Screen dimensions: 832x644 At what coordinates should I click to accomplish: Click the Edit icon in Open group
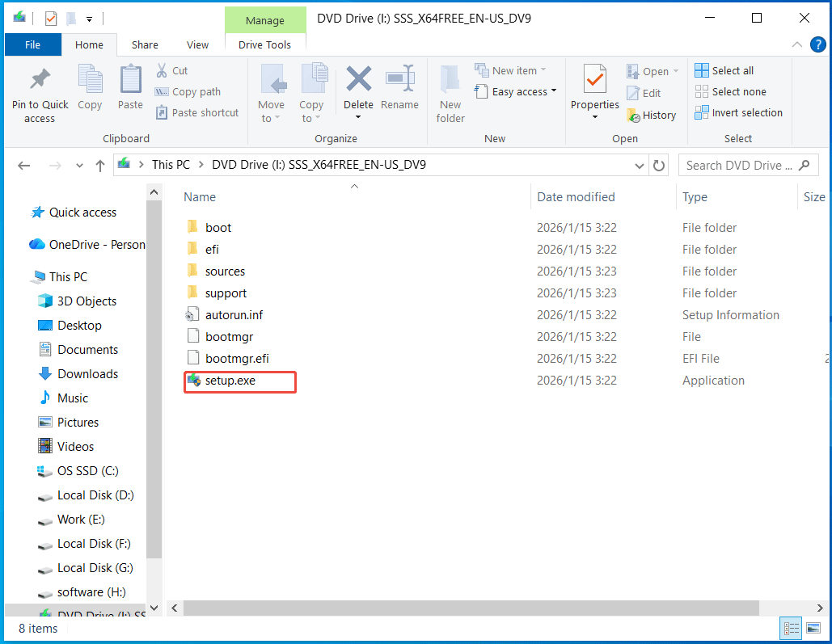point(633,94)
